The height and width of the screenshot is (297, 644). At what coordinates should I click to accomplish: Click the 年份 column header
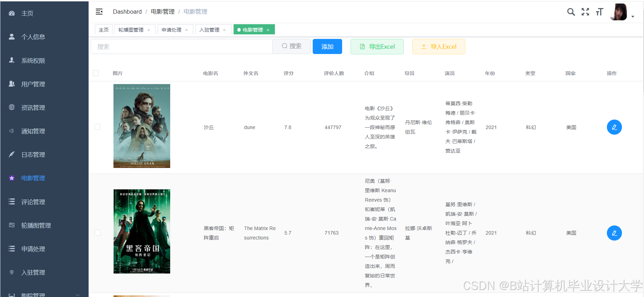490,73
